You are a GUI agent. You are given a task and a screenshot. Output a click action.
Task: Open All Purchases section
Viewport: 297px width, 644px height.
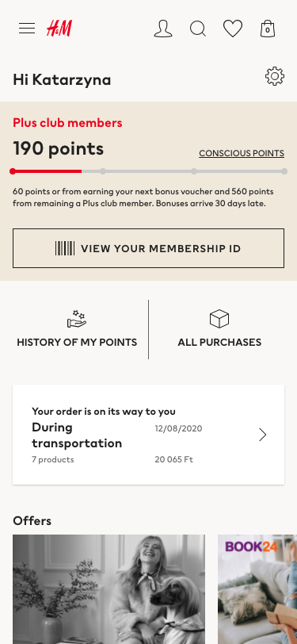[x=219, y=329]
